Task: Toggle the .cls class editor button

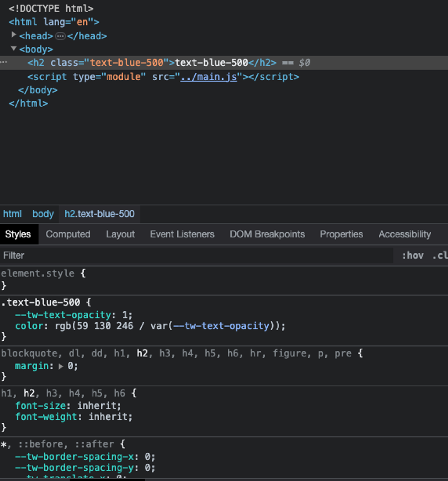Action: 440,255
